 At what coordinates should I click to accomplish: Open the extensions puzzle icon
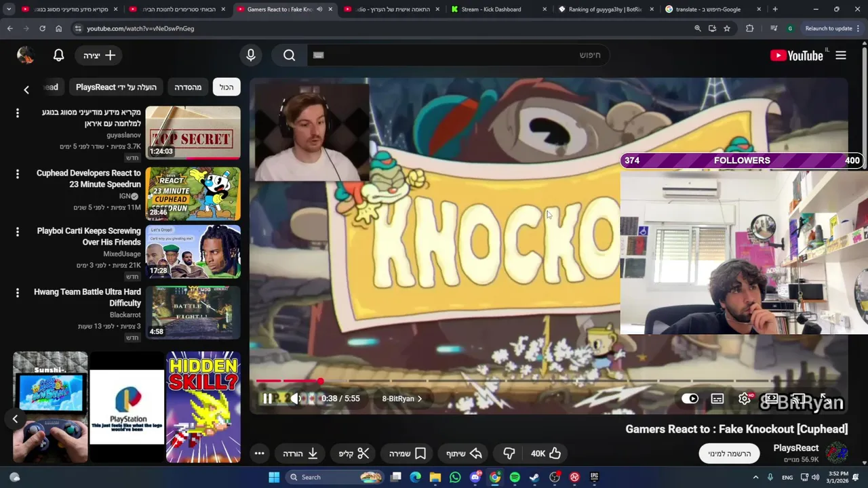coord(749,28)
